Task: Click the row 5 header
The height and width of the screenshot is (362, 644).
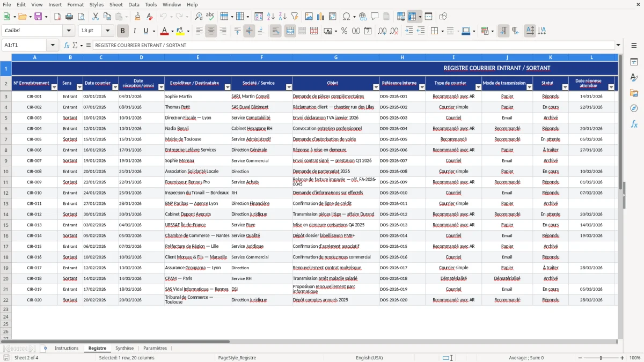Action: pos(6,117)
